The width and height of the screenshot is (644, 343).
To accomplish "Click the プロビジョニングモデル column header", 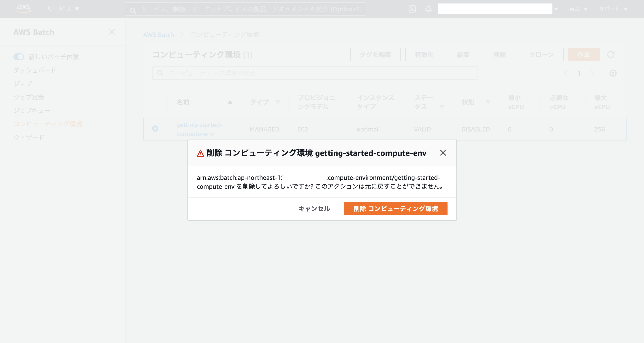I will 316,102.
